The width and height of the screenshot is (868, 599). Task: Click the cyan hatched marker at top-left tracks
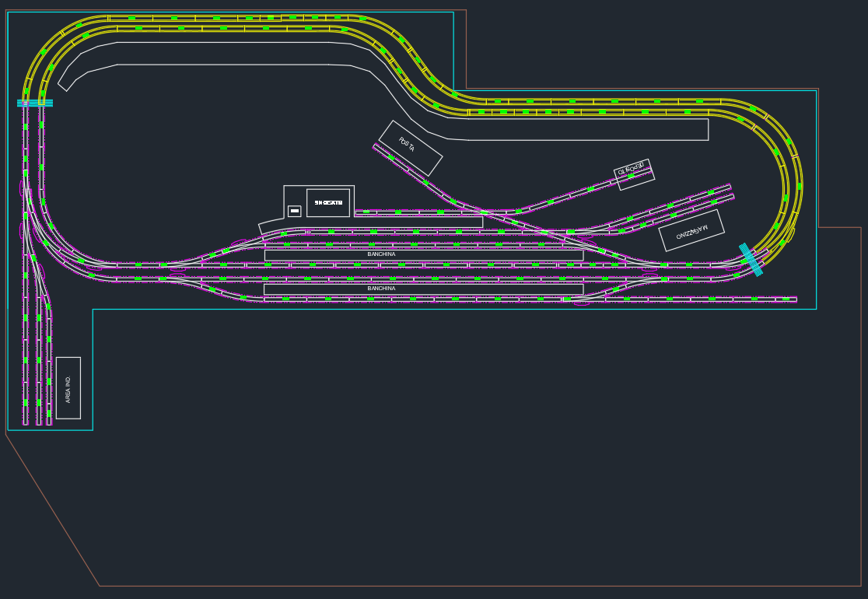(35, 103)
